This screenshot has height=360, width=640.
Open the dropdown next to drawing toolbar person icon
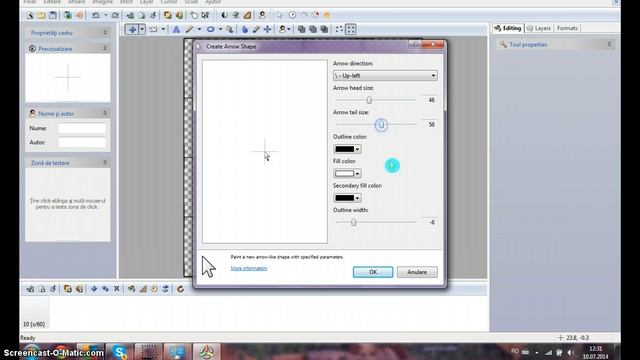(289, 29)
